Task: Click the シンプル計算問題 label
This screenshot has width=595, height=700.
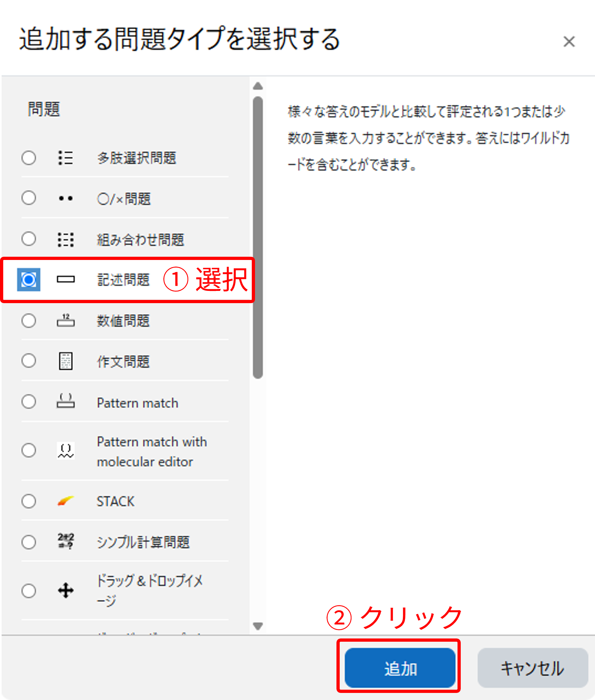Action: click(143, 542)
